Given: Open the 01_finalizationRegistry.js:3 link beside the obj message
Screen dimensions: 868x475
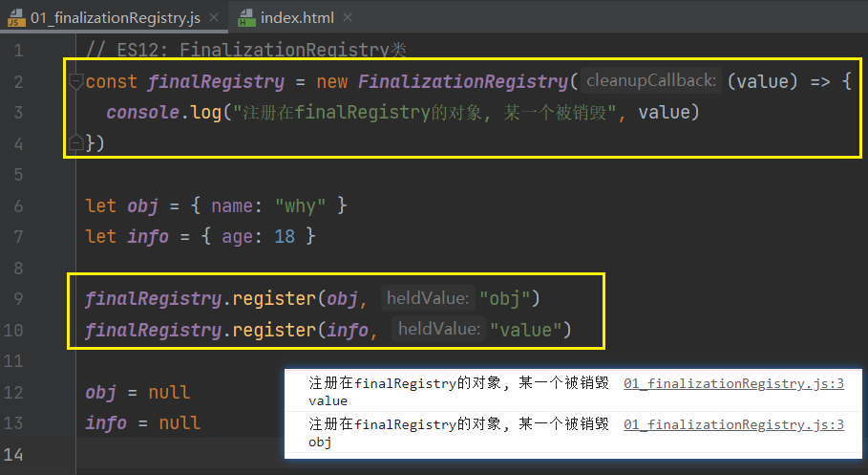Looking at the screenshot, I should click(x=733, y=424).
